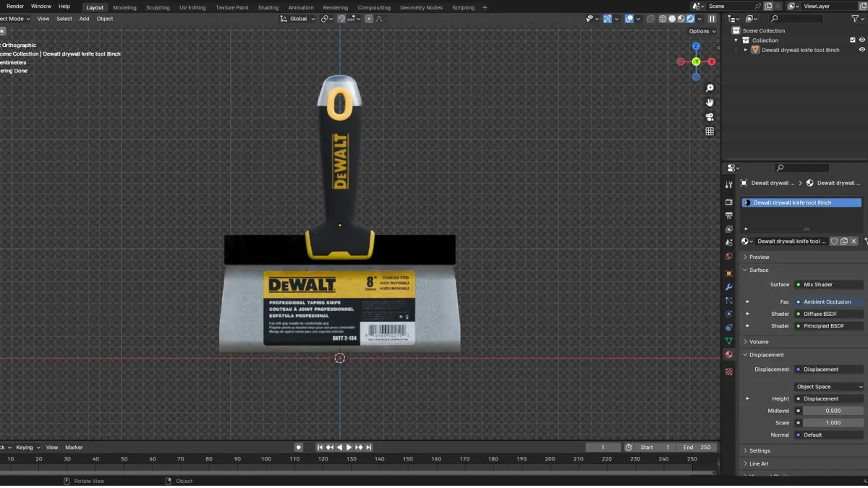This screenshot has height=488, width=868.
Task: Expand Dewalt drywall knife object in outliner
Action: coord(746,50)
